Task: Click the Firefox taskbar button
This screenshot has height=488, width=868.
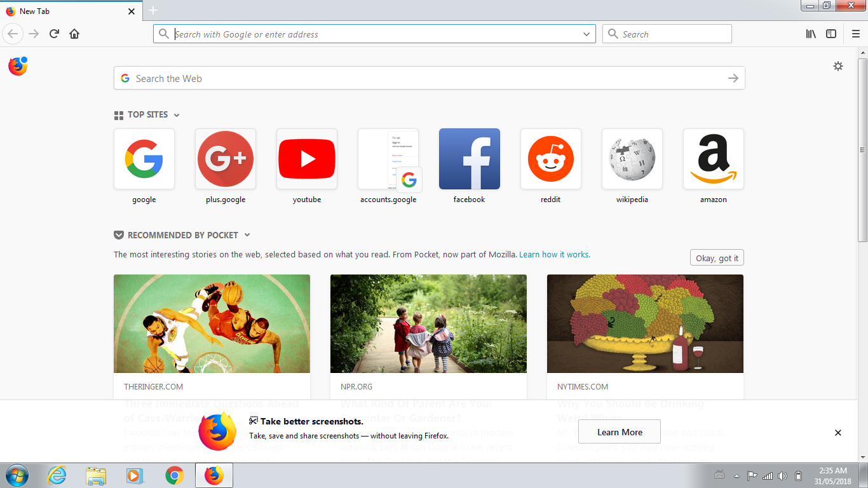Action: point(214,475)
